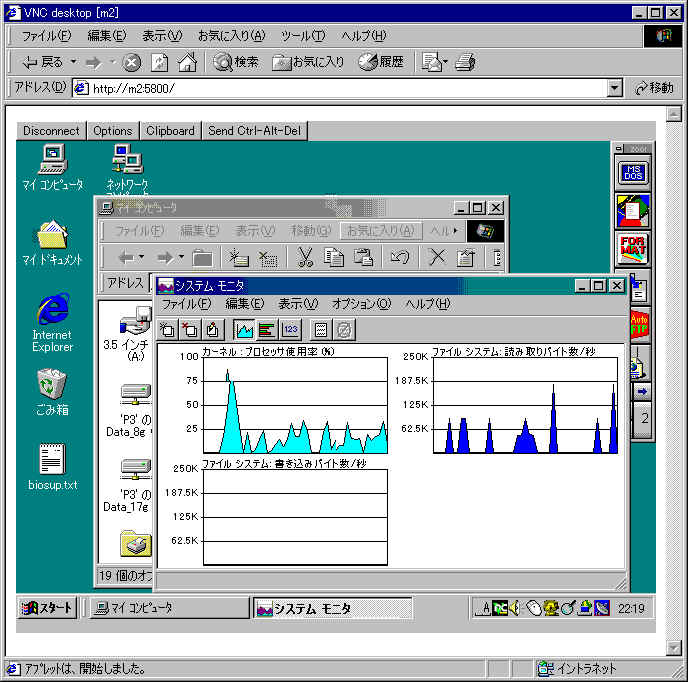Viewport: 688px width, 682px height.
Task: Click the logging icon in System Monitor toolbar
Action: pos(321,329)
